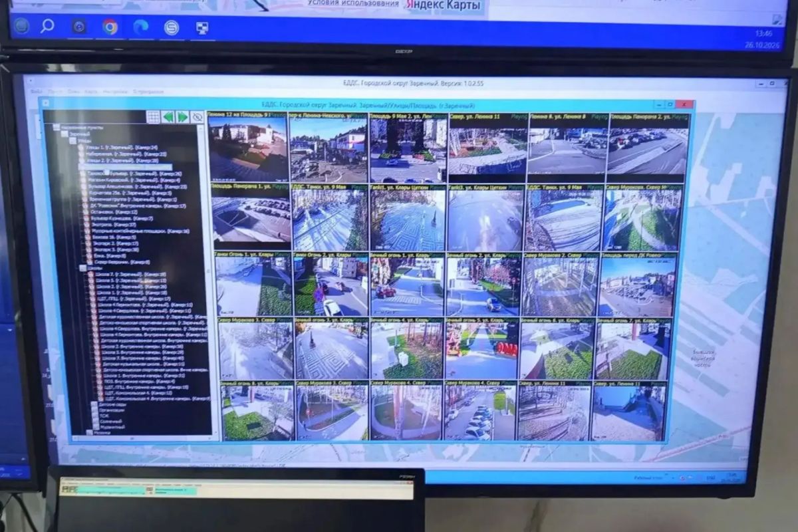This screenshot has height=532, width=798.
Task: Open camera feed Ленина 12 на Площадь 9
Action: click(247, 147)
